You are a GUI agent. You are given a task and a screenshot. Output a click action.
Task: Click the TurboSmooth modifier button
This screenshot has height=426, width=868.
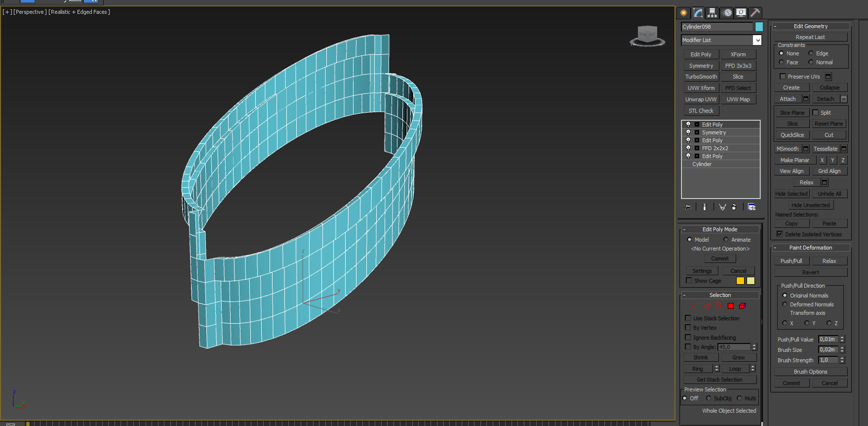tap(701, 77)
